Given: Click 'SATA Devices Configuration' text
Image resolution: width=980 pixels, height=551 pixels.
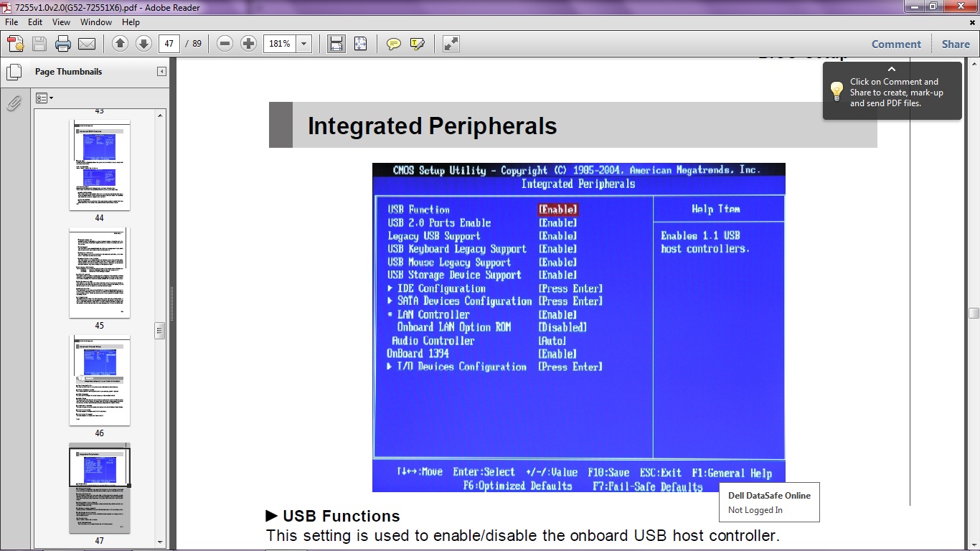Looking at the screenshot, I should (464, 301).
